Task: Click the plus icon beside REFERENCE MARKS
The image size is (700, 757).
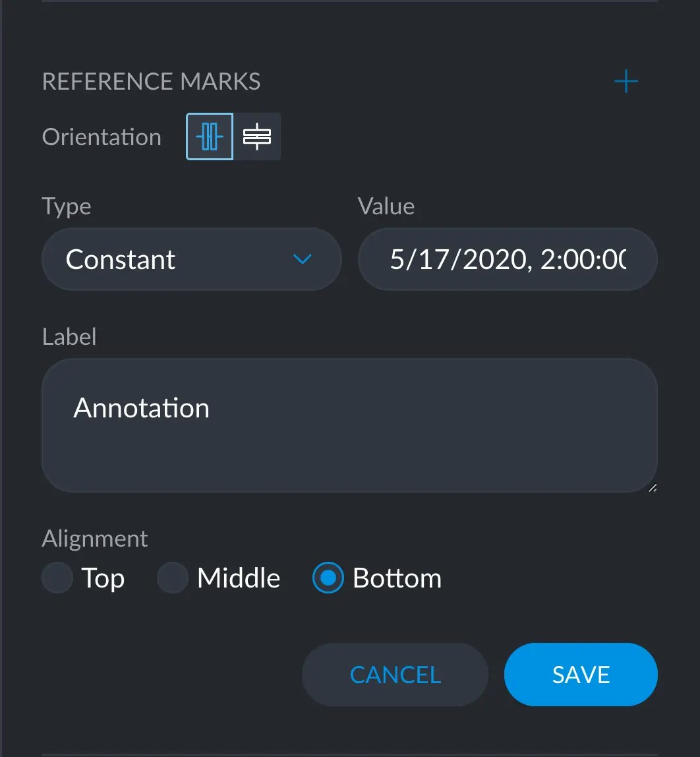Action: [x=626, y=81]
